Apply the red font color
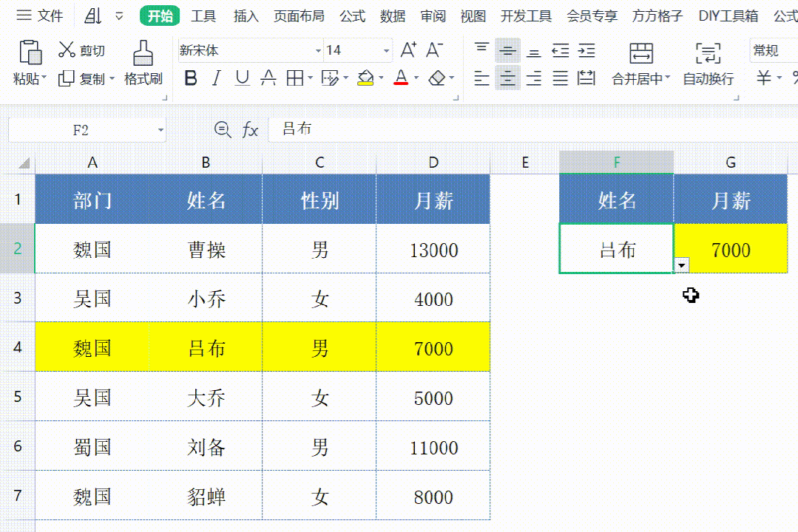The height and width of the screenshot is (532, 798). click(x=401, y=78)
